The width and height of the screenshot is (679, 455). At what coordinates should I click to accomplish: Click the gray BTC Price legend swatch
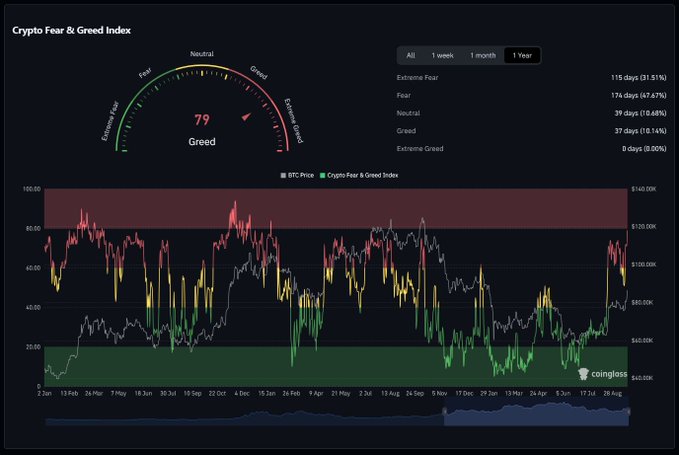(x=283, y=175)
